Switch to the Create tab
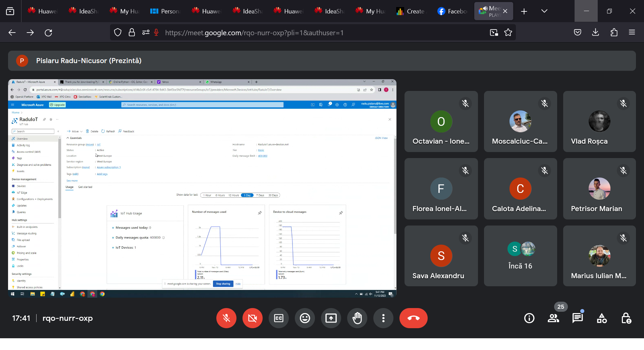644x350 pixels. click(x=411, y=11)
